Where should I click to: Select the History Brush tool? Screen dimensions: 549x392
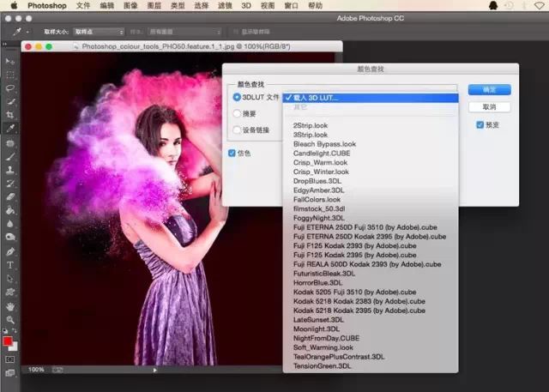[10, 183]
